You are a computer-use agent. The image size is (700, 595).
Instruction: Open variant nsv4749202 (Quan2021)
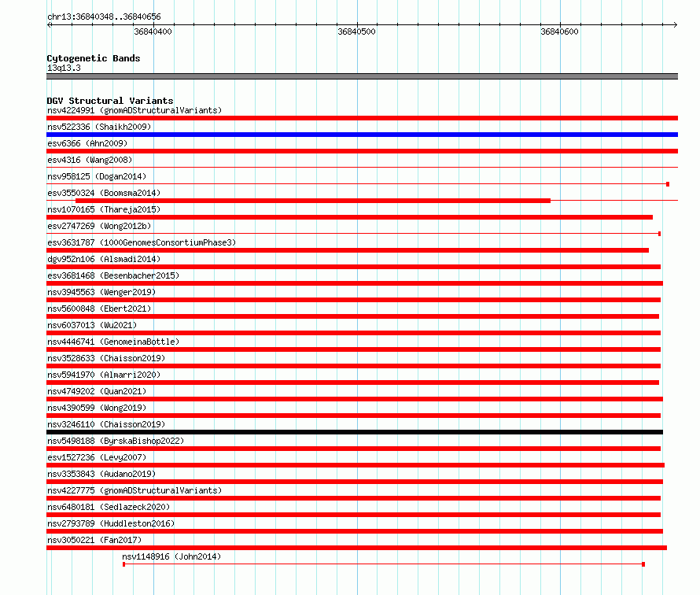[x=97, y=391]
